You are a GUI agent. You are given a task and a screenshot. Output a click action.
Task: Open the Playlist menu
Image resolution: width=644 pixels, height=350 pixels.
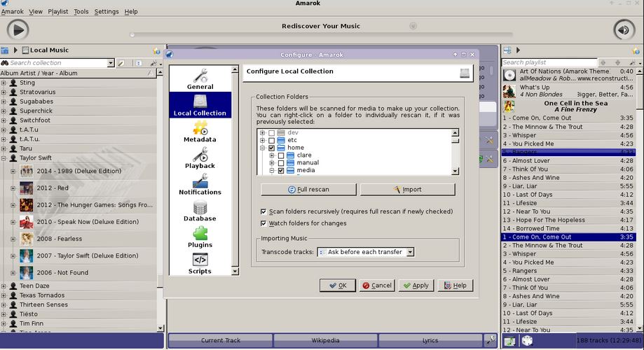(x=58, y=11)
